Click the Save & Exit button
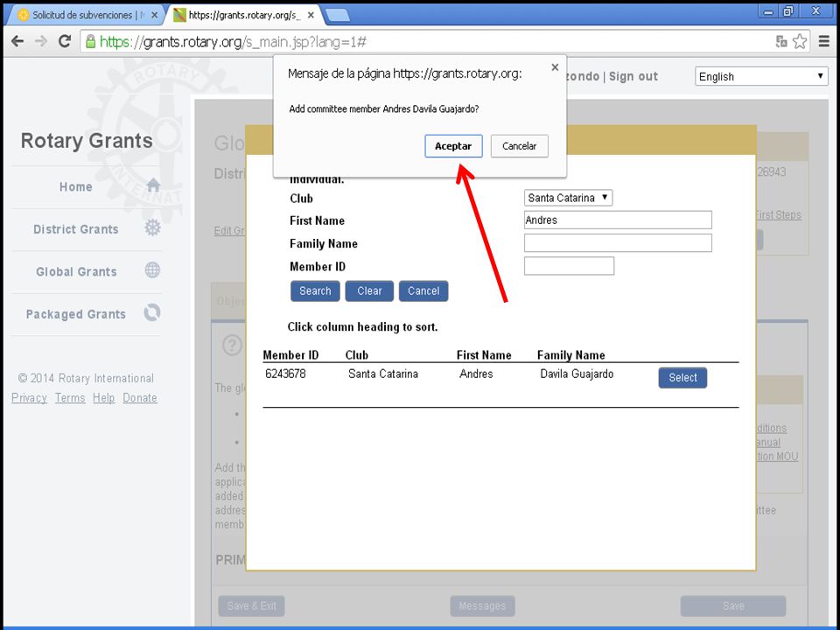Image resolution: width=840 pixels, height=630 pixels. pos(251,605)
